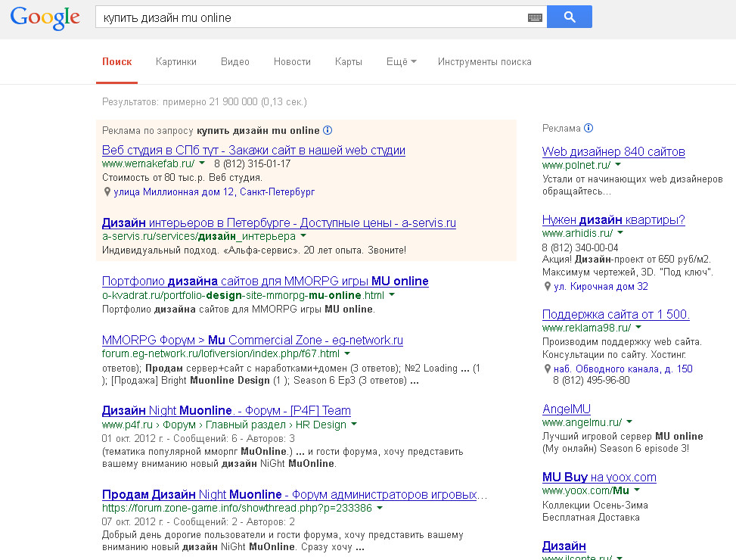Click address улица Миллионная дом 12, Санкт-Петербург

[x=214, y=191]
